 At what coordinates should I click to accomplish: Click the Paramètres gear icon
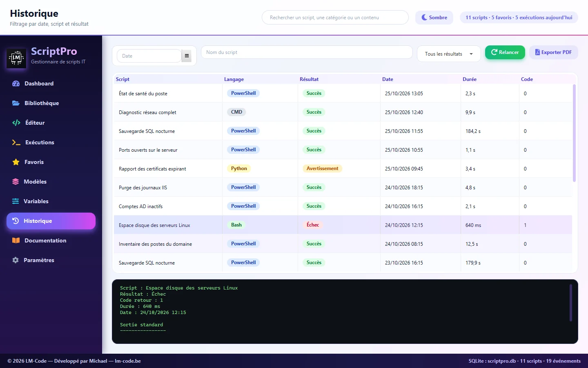coord(16,260)
